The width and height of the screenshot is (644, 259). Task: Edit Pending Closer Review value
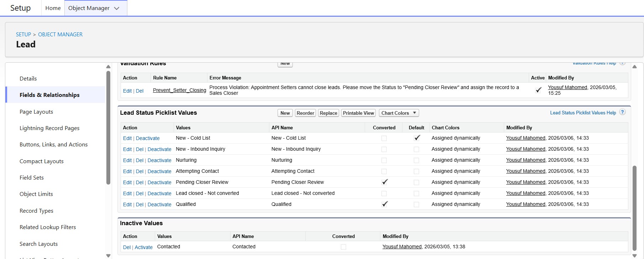tap(127, 182)
